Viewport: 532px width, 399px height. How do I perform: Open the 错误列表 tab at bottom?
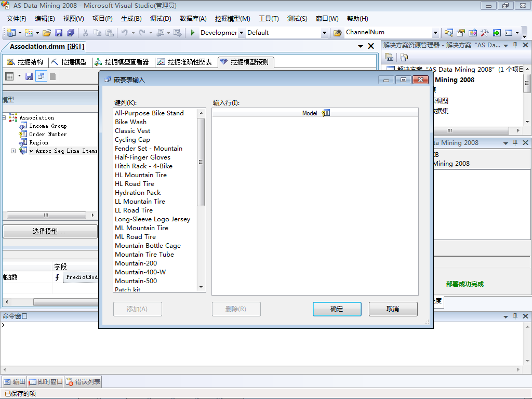tap(84, 382)
